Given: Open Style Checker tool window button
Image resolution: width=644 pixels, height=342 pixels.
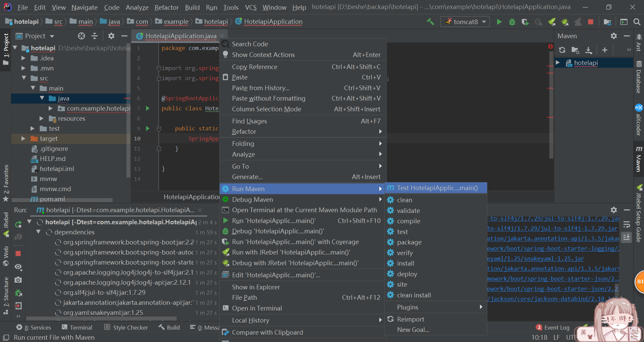Looking at the screenshot, I should pyautogui.click(x=126, y=328).
